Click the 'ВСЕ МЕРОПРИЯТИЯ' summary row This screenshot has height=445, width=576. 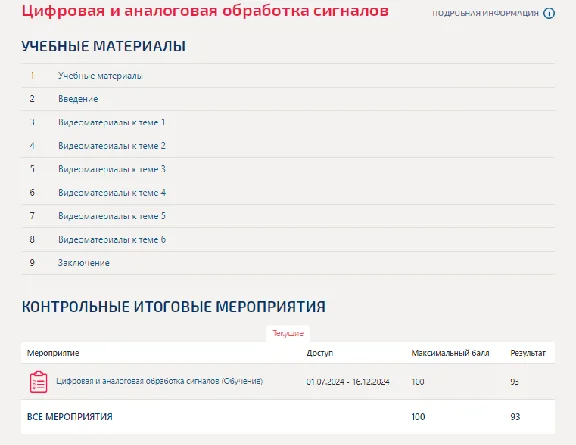pos(288,417)
